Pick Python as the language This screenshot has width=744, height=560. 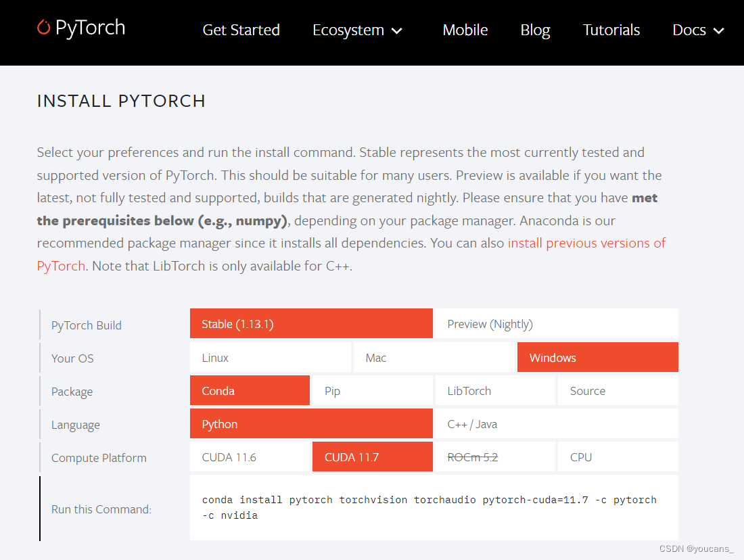point(311,424)
